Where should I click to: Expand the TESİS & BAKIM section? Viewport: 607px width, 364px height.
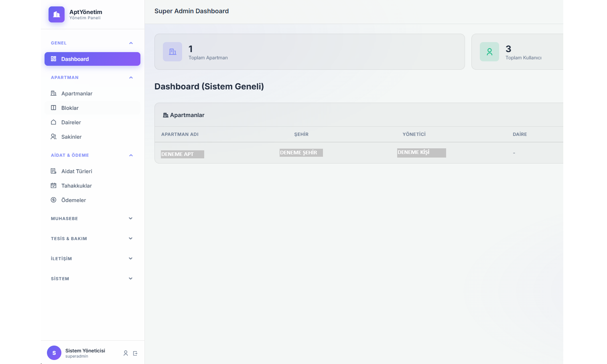tap(130, 239)
